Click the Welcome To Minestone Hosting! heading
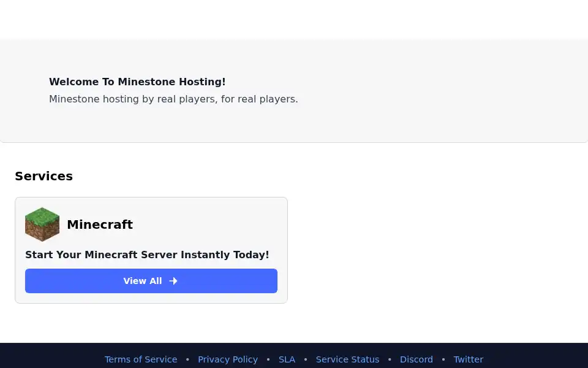 pyautogui.click(x=137, y=82)
